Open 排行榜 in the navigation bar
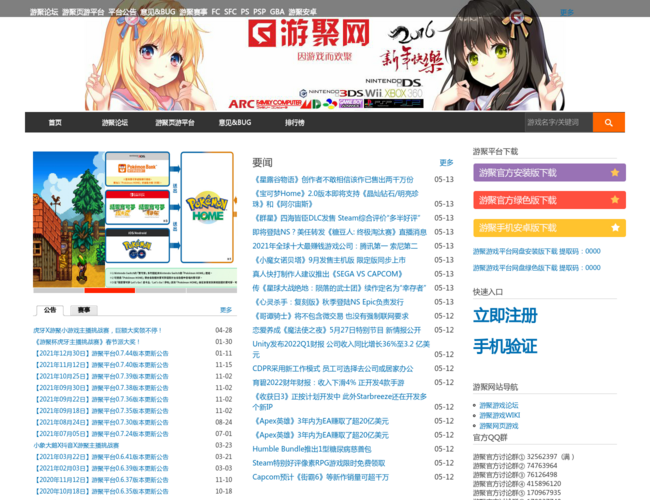This screenshot has width=650, height=500. point(294,123)
